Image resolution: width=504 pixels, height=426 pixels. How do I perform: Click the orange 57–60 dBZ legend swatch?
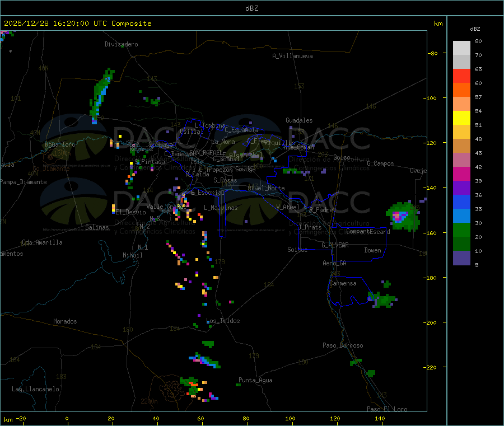click(461, 90)
